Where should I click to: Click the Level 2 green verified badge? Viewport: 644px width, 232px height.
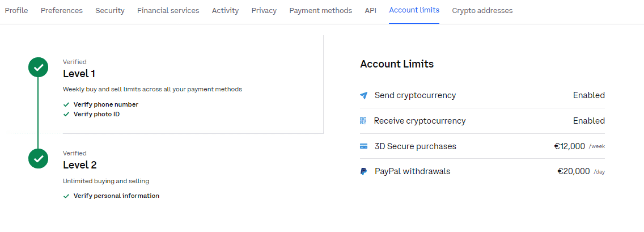(x=38, y=158)
